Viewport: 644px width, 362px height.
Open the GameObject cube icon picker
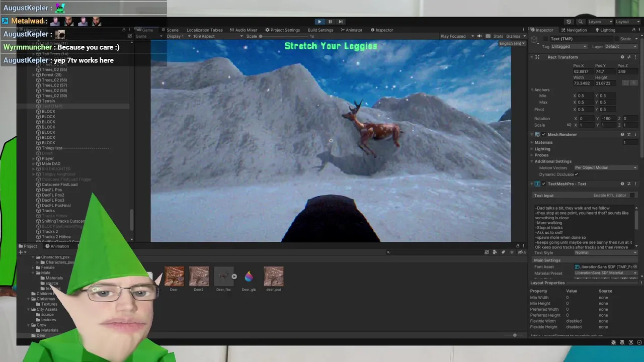pos(535,41)
